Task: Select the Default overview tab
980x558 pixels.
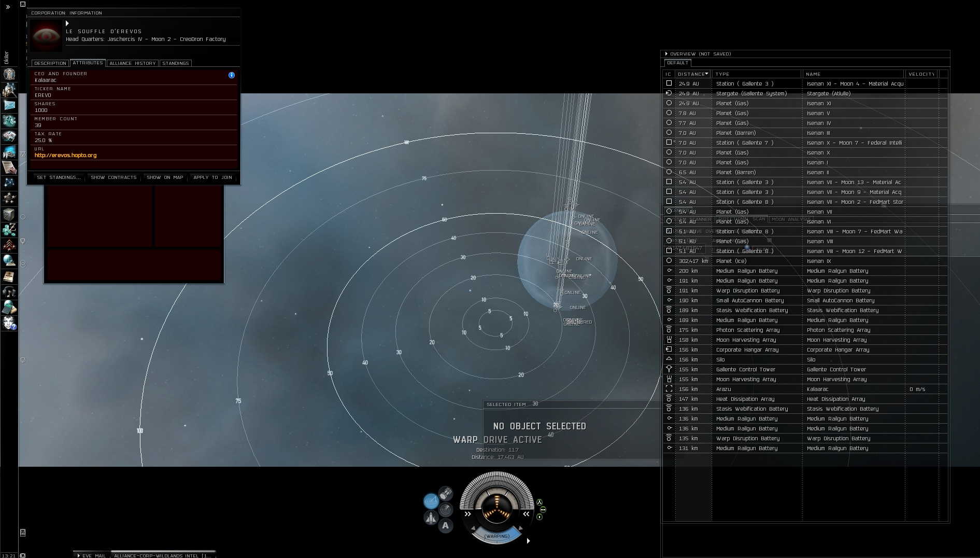Action: pyautogui.click(x=678, y=63)
